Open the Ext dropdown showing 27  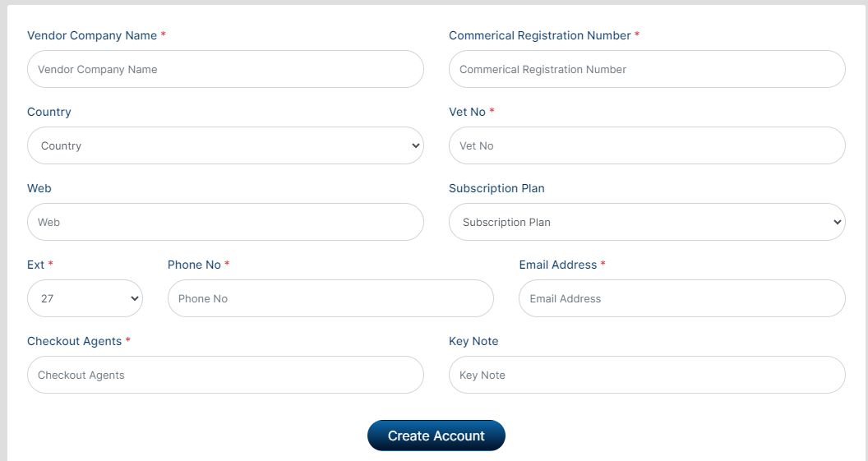click(85, 299)
